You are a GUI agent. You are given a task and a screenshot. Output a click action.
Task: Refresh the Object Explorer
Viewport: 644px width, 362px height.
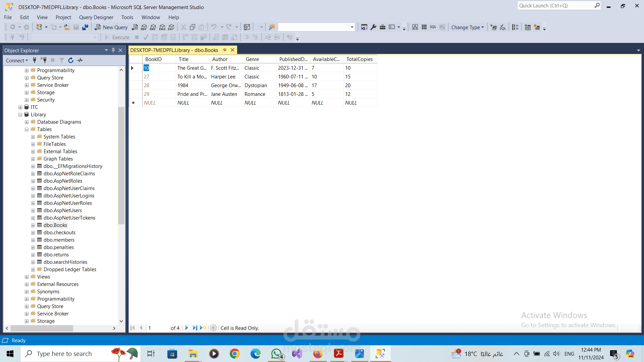point(71,60)
